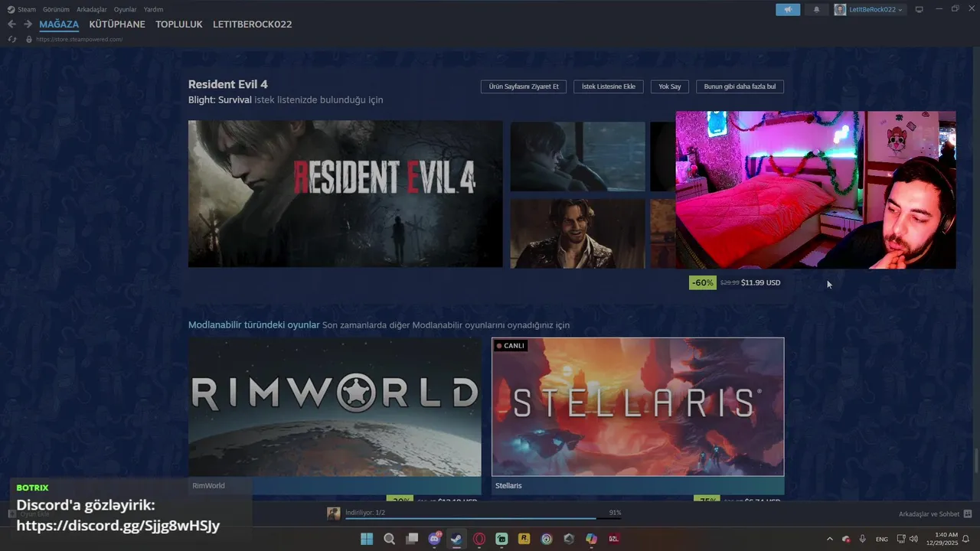Switch the ENG input language

point(882,539)
